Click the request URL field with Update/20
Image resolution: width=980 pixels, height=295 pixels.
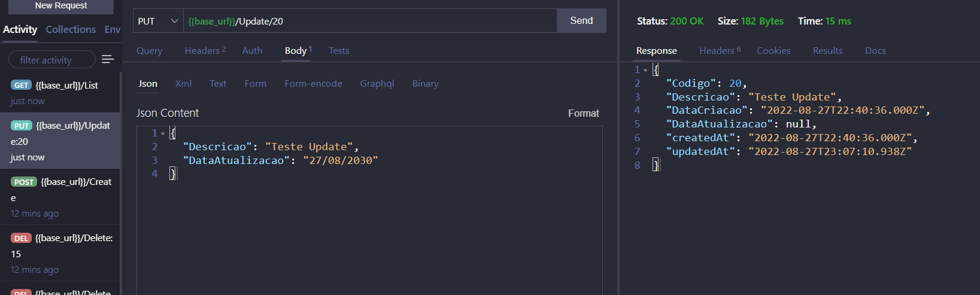point(370,21)
